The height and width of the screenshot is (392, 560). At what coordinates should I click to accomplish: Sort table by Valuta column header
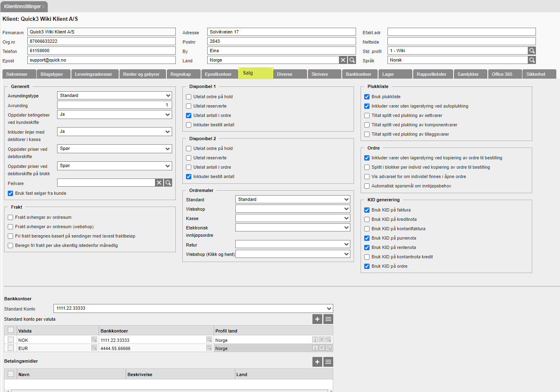[x=58, y=330]
